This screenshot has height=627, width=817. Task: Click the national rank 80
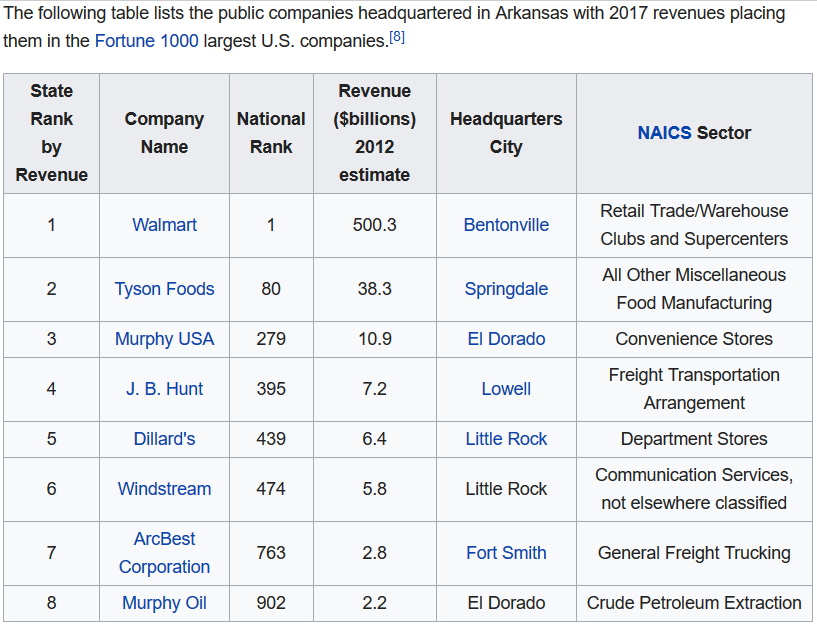click(271, 289)
